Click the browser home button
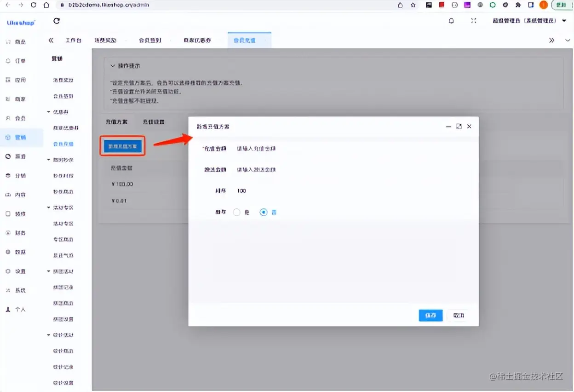 click(46, 5)
